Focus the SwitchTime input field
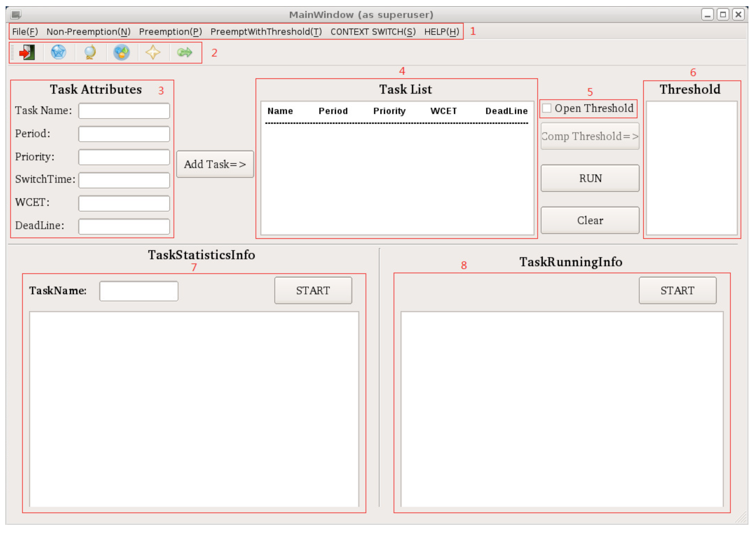The image size is (756, 533). (124, 181)
